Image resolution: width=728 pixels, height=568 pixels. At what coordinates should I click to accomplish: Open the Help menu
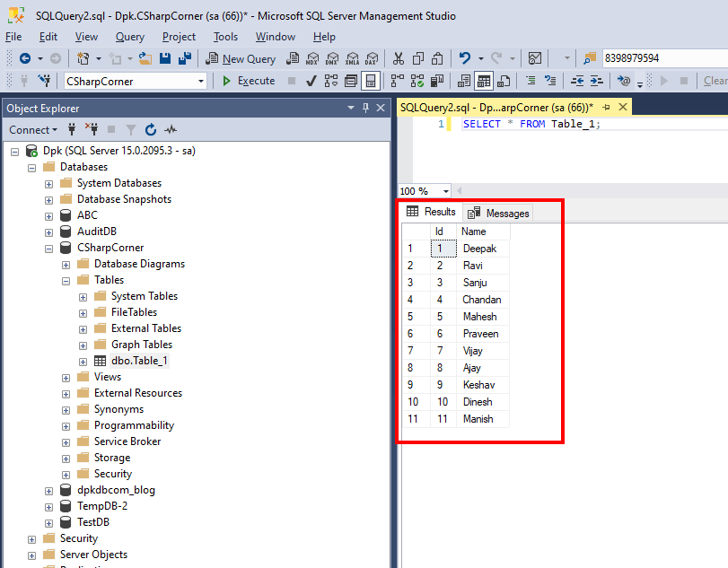click(x=324, y=37)
